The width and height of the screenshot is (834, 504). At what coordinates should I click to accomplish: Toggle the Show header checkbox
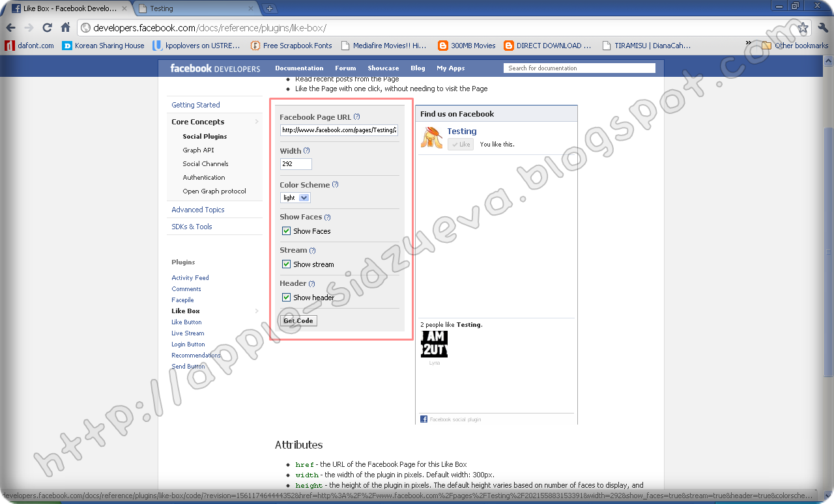pos(286,298)
